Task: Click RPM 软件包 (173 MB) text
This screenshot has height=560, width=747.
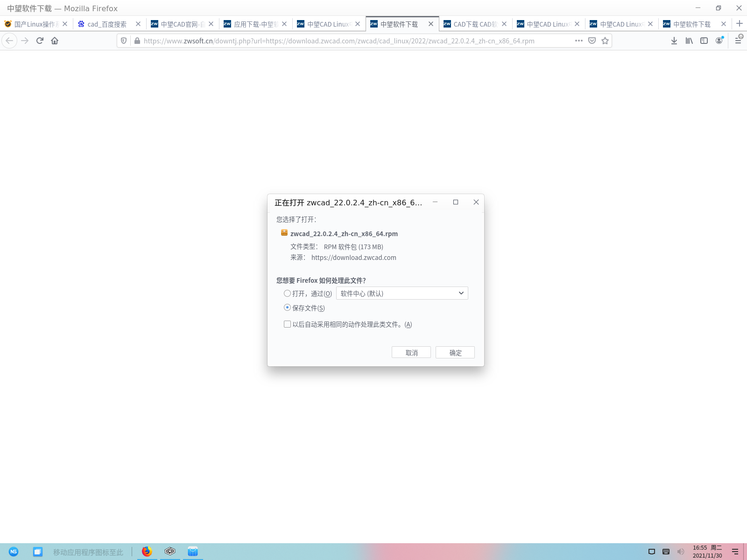Action: [x=353, y=247]
